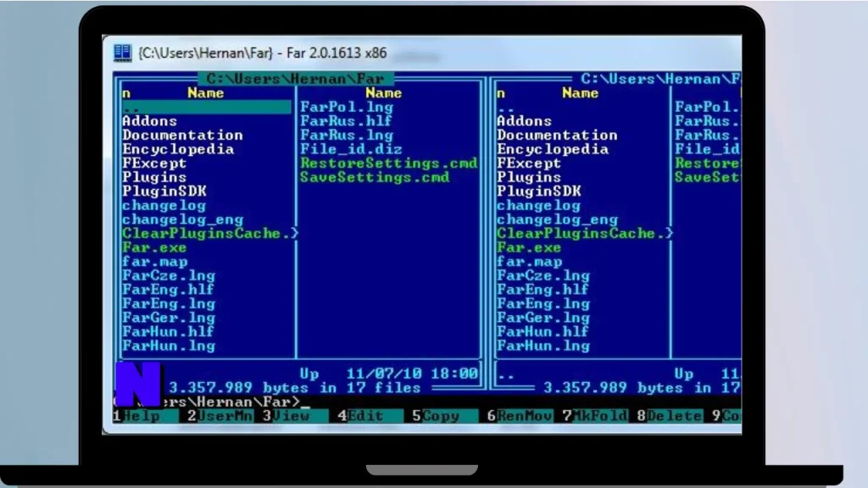Image resolution: width=868 pixels, height=488 pixels.
Task: Click the Far Manager title bar icon
Action: click(x=122, y=53)
